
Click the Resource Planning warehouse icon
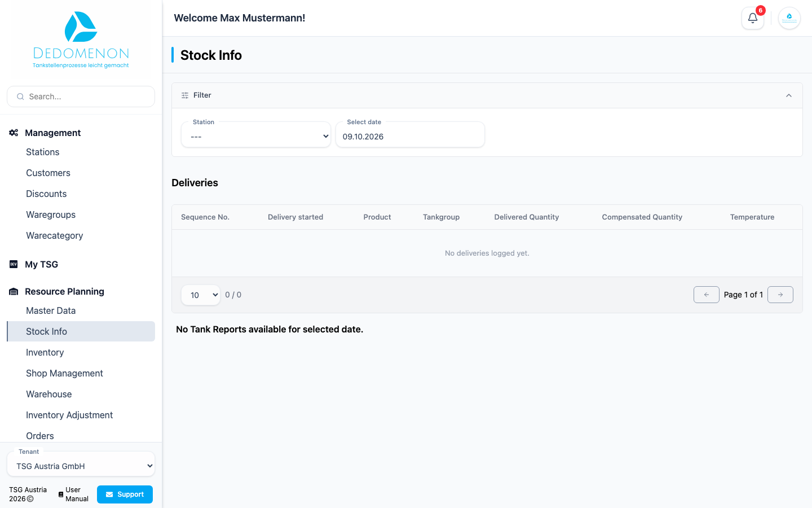[x=14, y=291]
